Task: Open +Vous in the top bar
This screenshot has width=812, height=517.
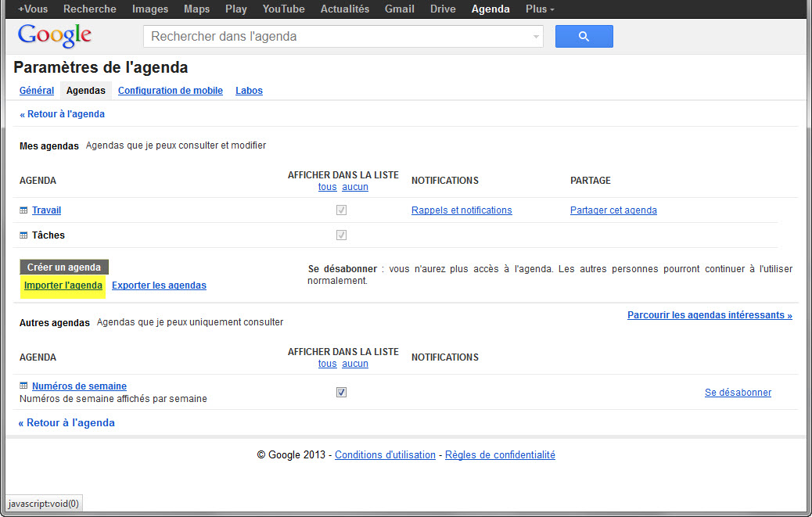Action: [x=33, y=9]
